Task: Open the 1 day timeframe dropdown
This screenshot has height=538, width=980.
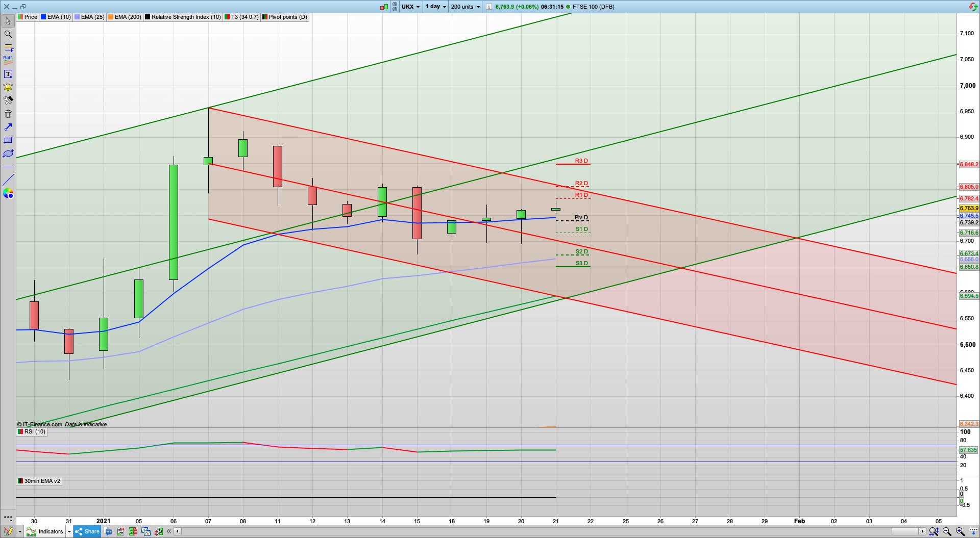Action: point(436,7)
